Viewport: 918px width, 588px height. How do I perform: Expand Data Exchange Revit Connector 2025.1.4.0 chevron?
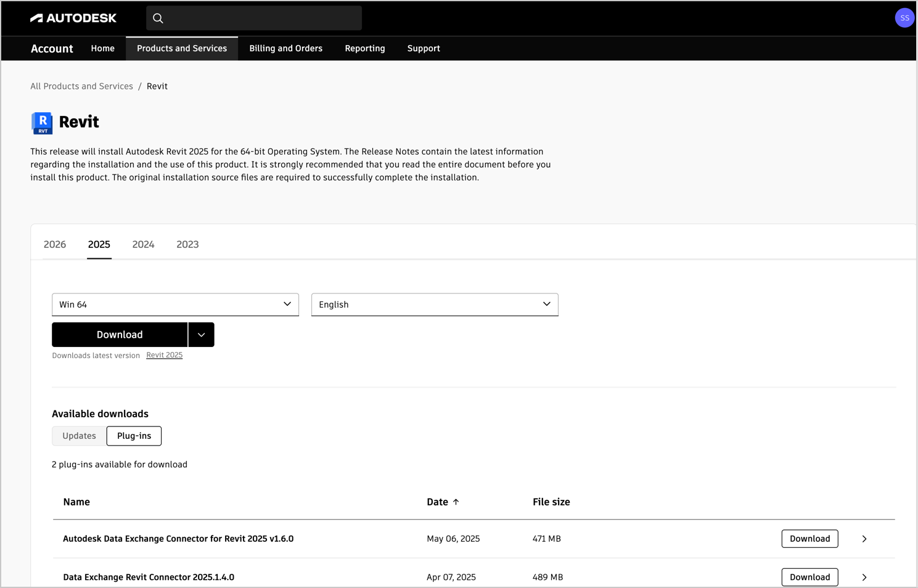[x=864, y=578]
